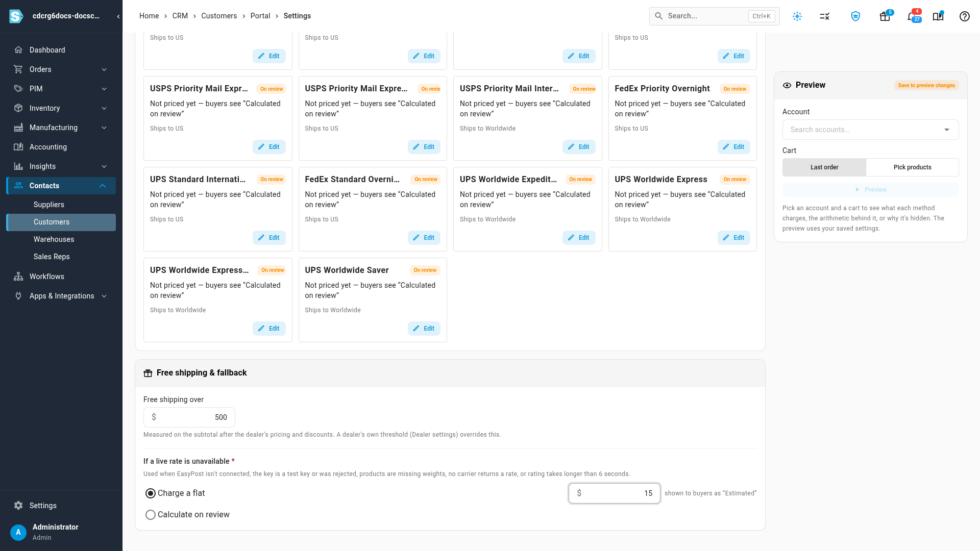Click the Inventory box icon
980x551 pixels.
(x=18, y=108)
